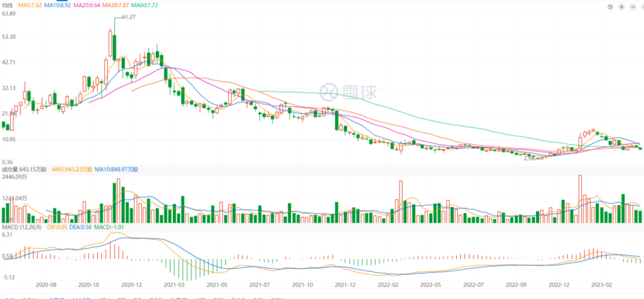
Task: Click the 2.98 lowest price marker
Action: (x=529, y=158)
